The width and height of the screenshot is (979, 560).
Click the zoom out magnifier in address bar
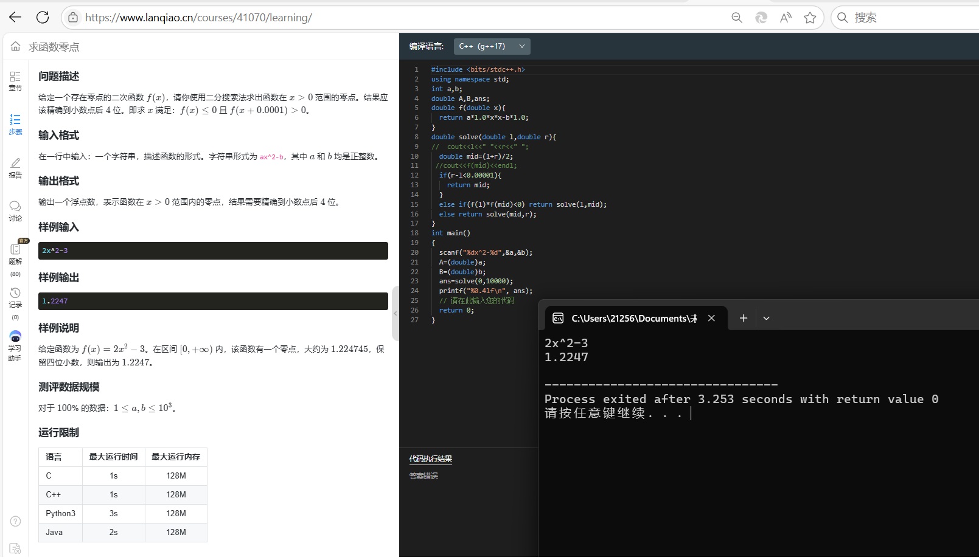[737, 18]
